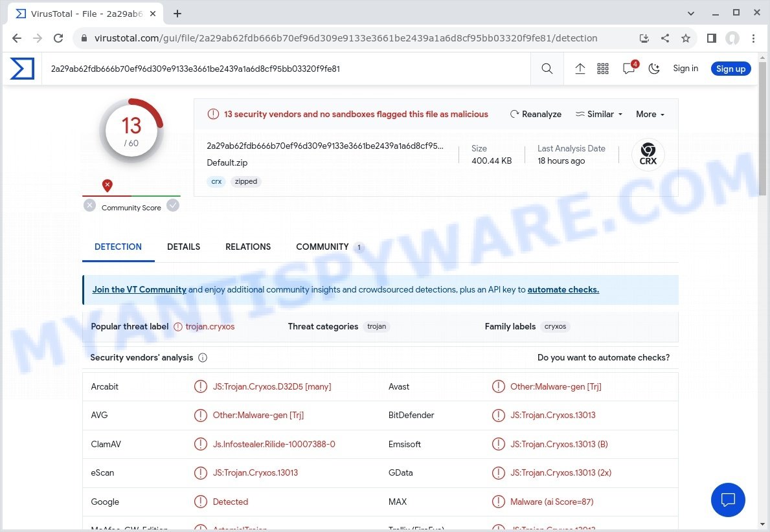Screen dimensions: 770x532
Task: Switch to the DETECTION tab
Action: point(118,247)
